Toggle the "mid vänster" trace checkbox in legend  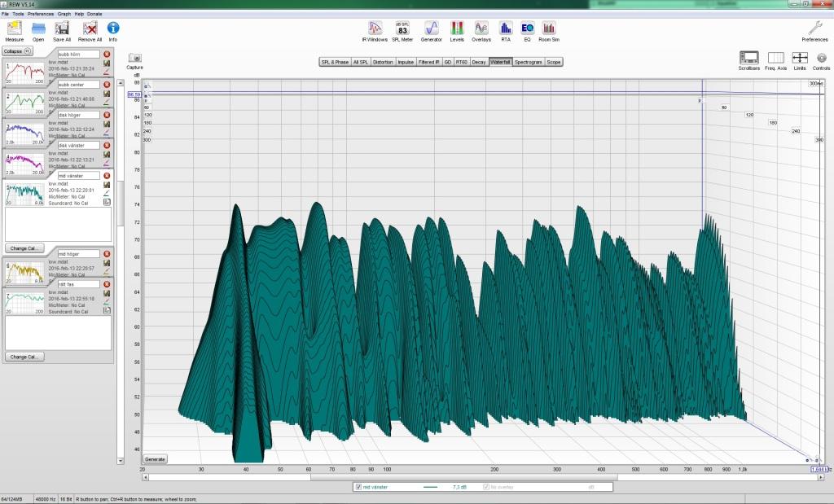pos(359,487)
